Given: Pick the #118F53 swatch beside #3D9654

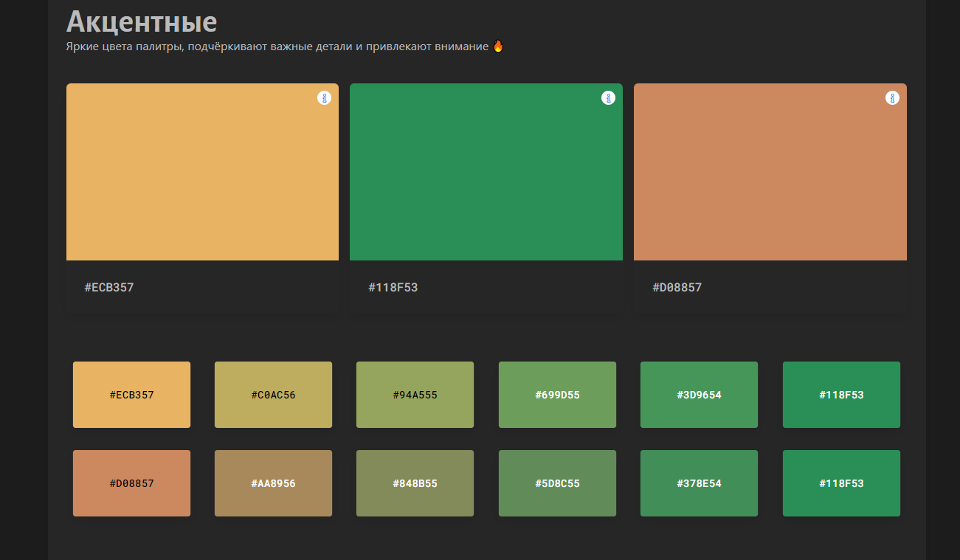Looking at the screenshot, I should click(841, 395).
